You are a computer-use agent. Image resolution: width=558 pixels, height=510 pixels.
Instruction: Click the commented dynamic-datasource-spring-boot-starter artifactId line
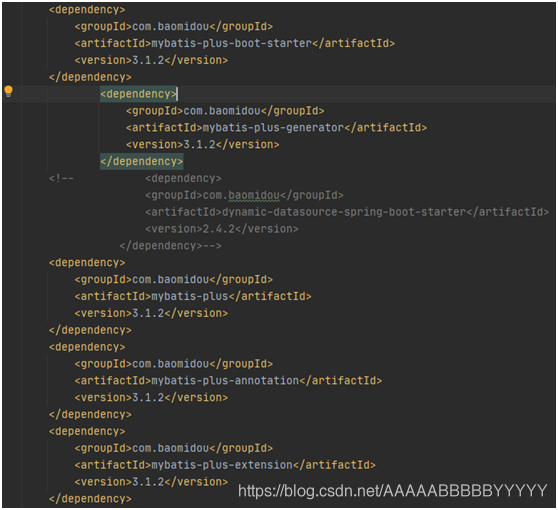[x=347, y=212]
